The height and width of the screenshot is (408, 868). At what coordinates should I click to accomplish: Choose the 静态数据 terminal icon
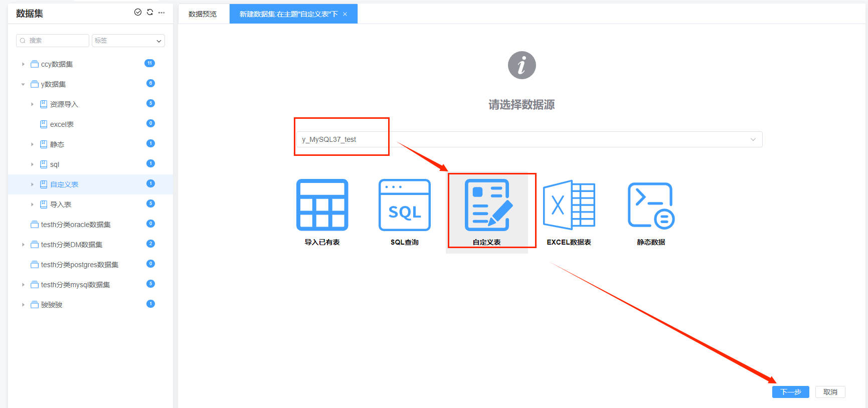651,205
